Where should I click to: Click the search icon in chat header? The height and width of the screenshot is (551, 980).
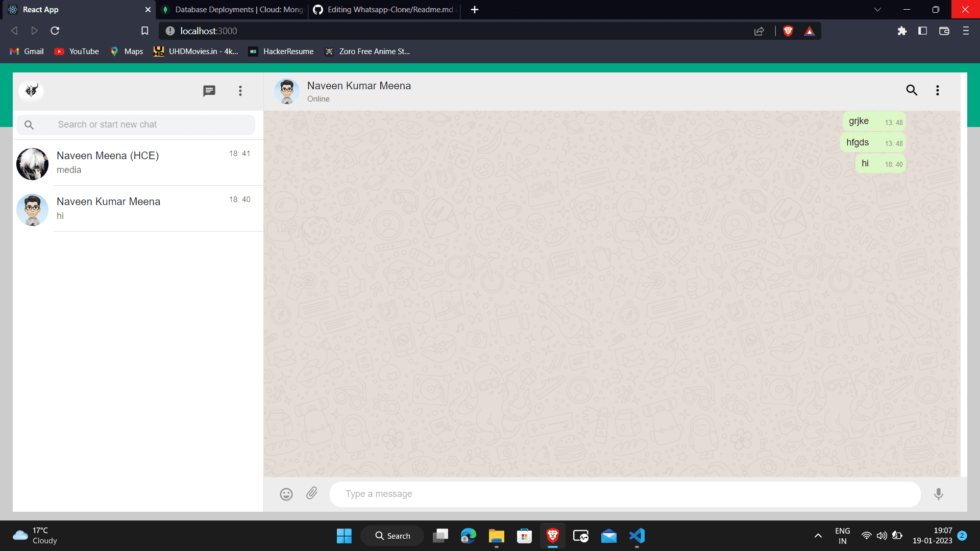point(912,90)
